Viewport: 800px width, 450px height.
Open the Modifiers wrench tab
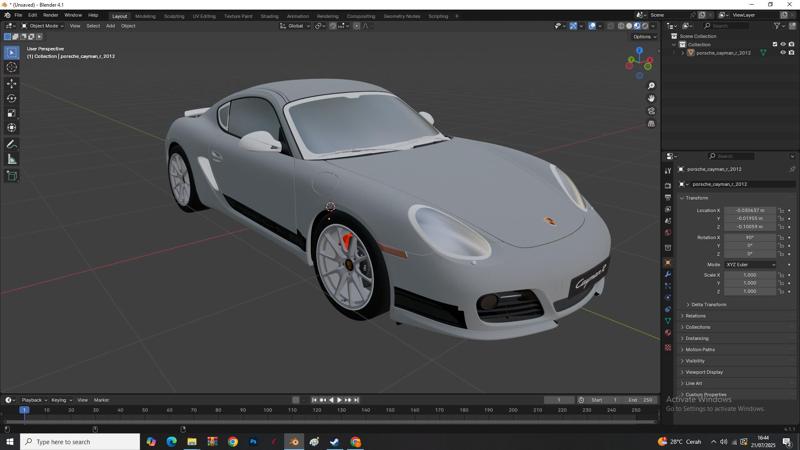click(x=668, y=274)
